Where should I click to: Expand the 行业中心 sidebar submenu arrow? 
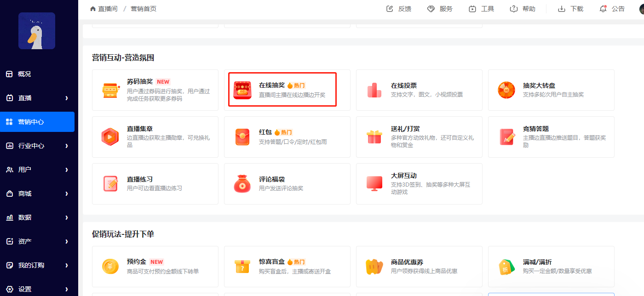point(67,146)
